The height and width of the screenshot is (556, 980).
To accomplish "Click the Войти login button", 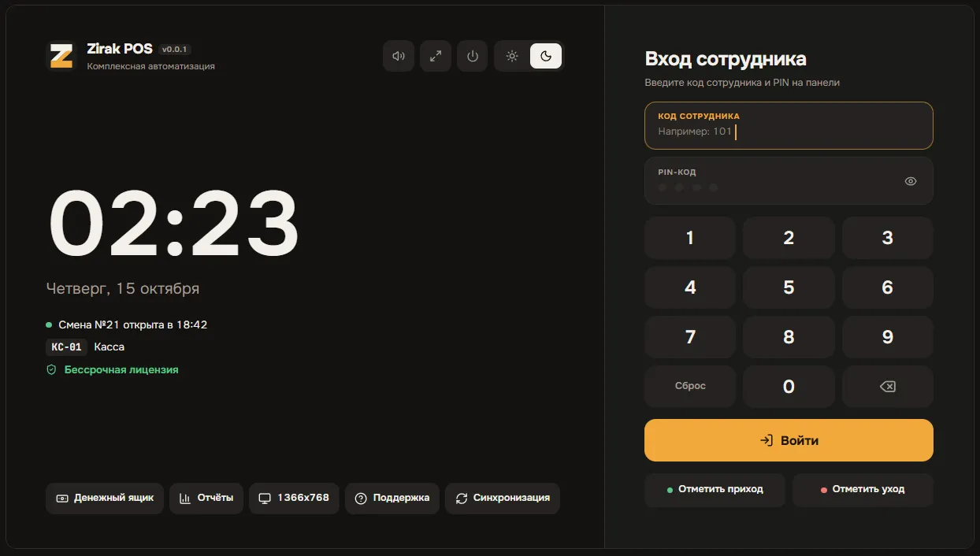I will pos(789,440).
